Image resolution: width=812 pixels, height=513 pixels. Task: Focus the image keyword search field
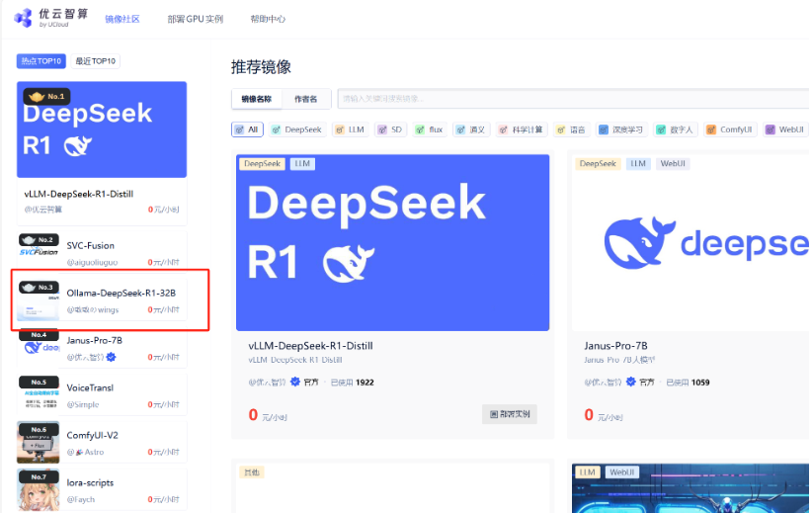pos(573,99)
